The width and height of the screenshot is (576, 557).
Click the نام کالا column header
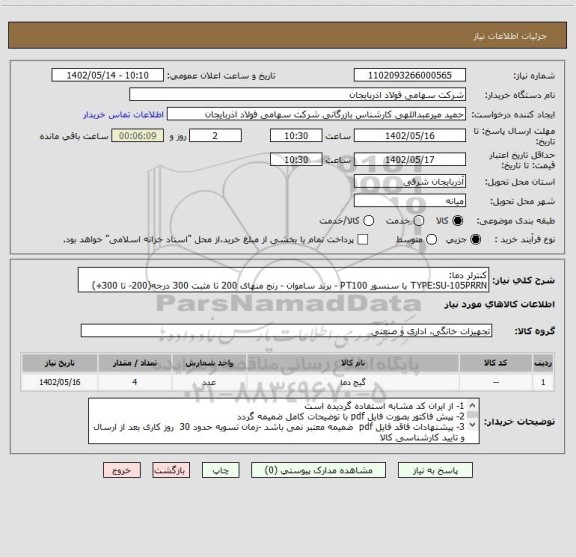(353, 363)
